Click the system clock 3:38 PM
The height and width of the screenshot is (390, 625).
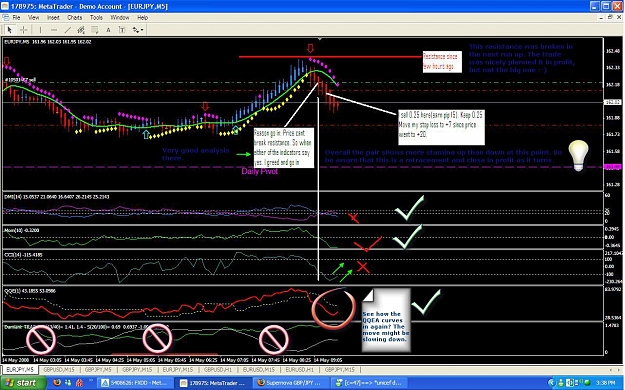pyautogui.click(x=605, y=383)
